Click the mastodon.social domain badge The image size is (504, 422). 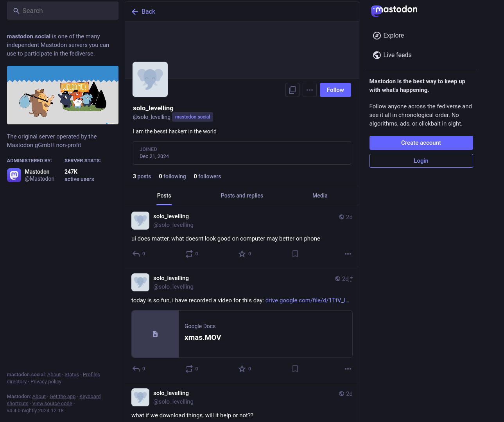[x=192, y=117]
